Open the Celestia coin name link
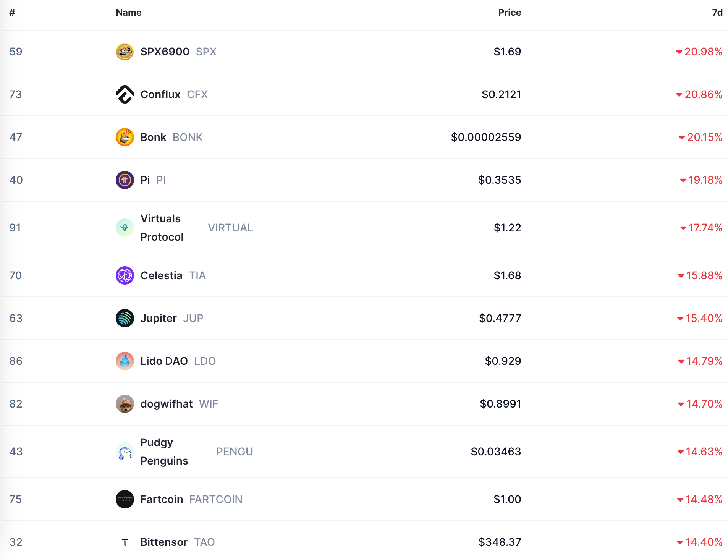 [x=161, y=275]
